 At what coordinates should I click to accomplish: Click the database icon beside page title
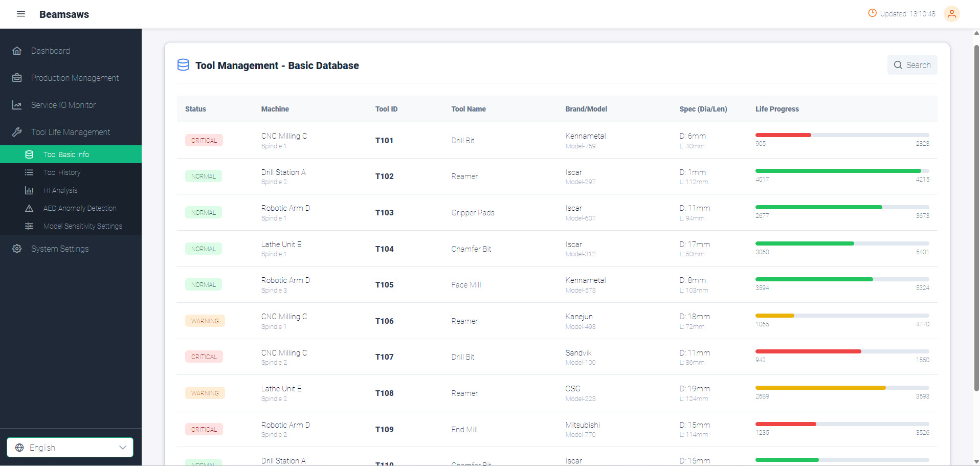pyautogui.click(x=183, y=65)
